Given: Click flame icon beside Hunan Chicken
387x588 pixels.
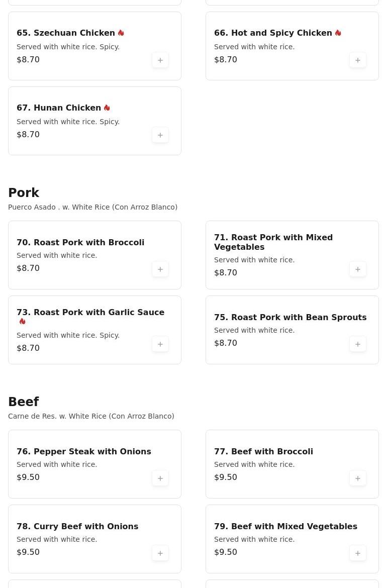Looking at the screenshot, I should click(x=107, y=108).
